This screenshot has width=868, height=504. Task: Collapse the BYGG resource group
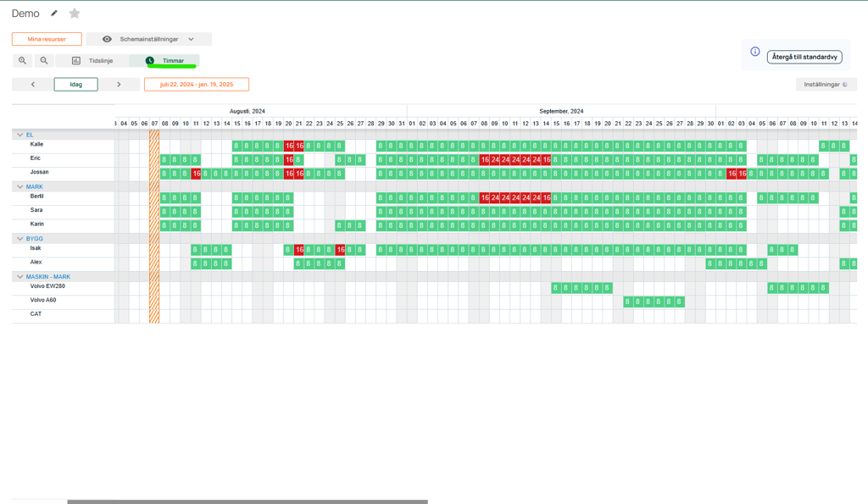[x=20, y=239]
